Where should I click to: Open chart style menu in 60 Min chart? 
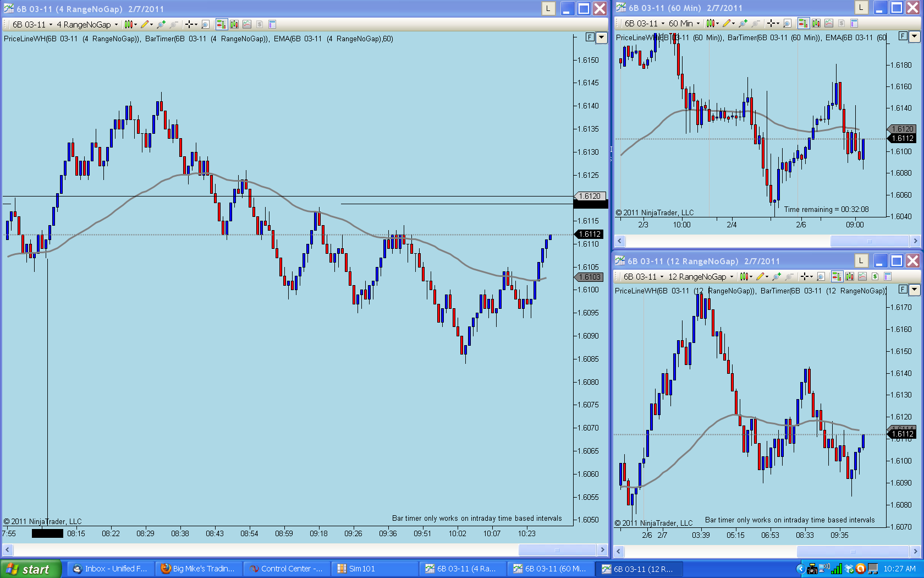click(712, 23)
